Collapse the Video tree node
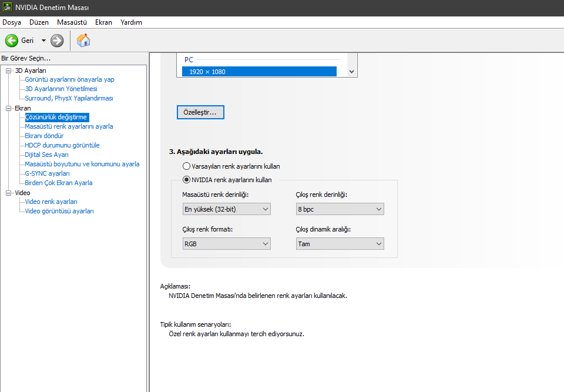 (9, 193)
